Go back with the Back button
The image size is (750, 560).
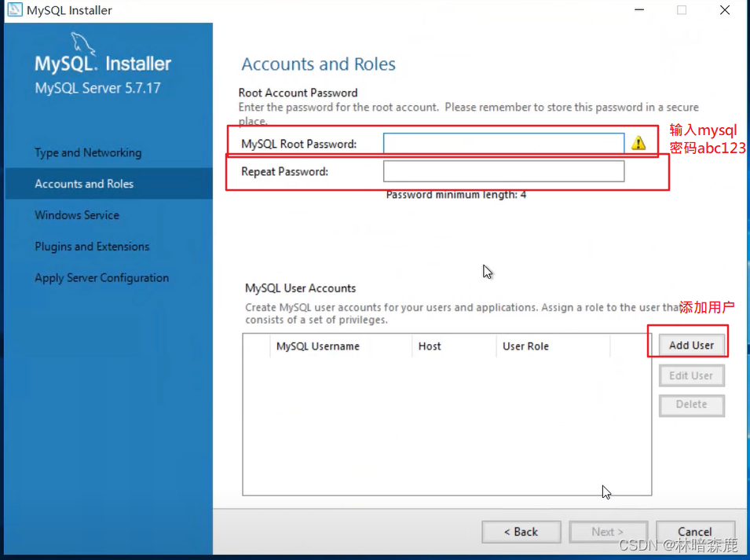pyautogui.click(x=521, y=532)
